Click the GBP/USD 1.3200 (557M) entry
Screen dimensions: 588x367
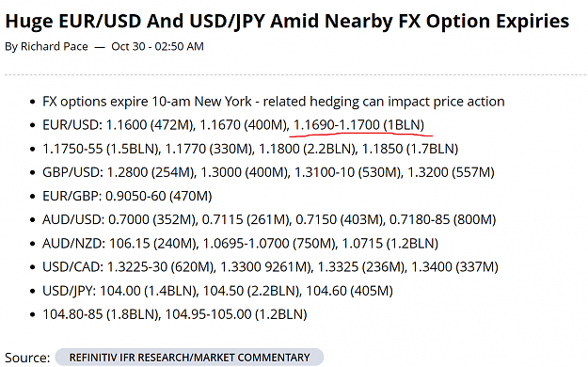coord(451,172)
